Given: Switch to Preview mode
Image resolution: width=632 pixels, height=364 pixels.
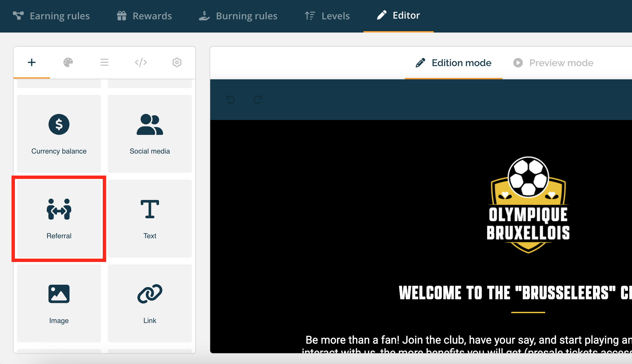Looking at the screenshot, I should coord(553,63).
